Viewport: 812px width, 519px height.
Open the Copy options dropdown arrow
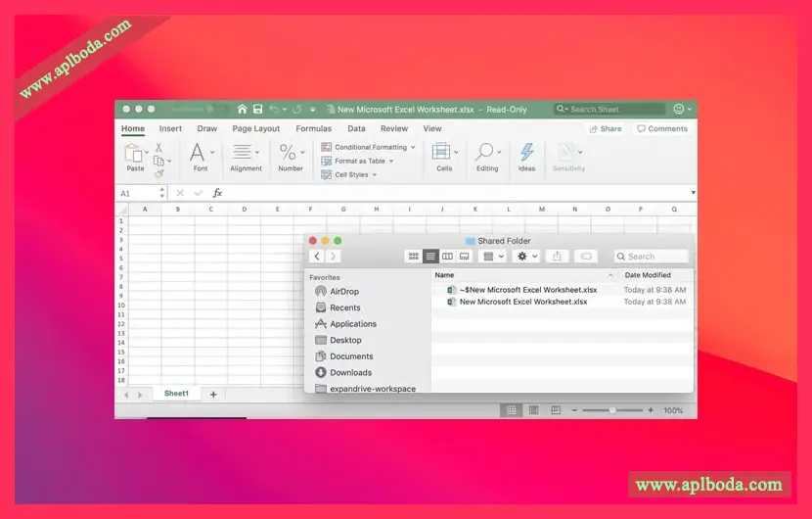(169, 162)
